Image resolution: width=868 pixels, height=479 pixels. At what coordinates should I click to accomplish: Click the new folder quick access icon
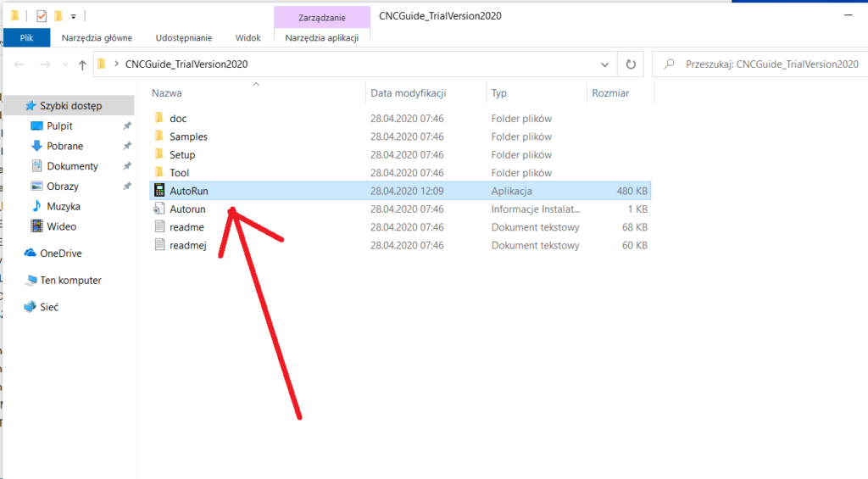click(58, 16)
